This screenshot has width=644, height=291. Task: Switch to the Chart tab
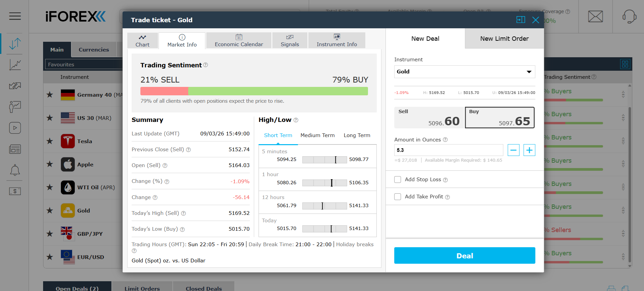coord(142,41)
